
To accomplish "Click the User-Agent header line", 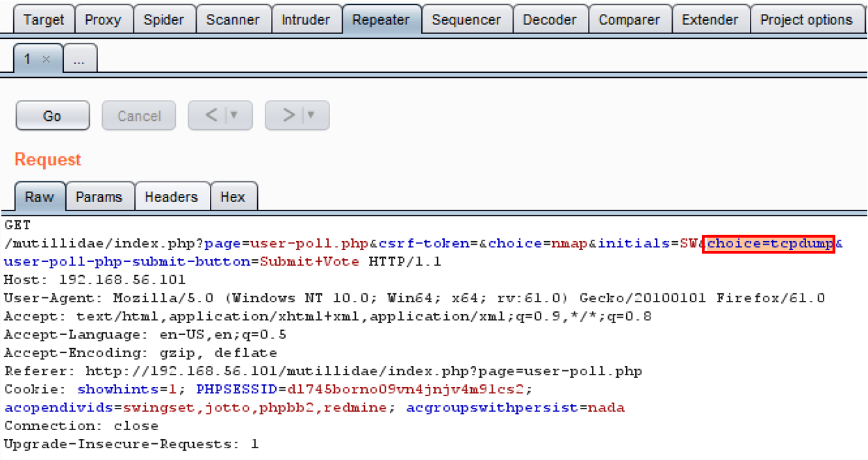I will [x=414, y=298].
